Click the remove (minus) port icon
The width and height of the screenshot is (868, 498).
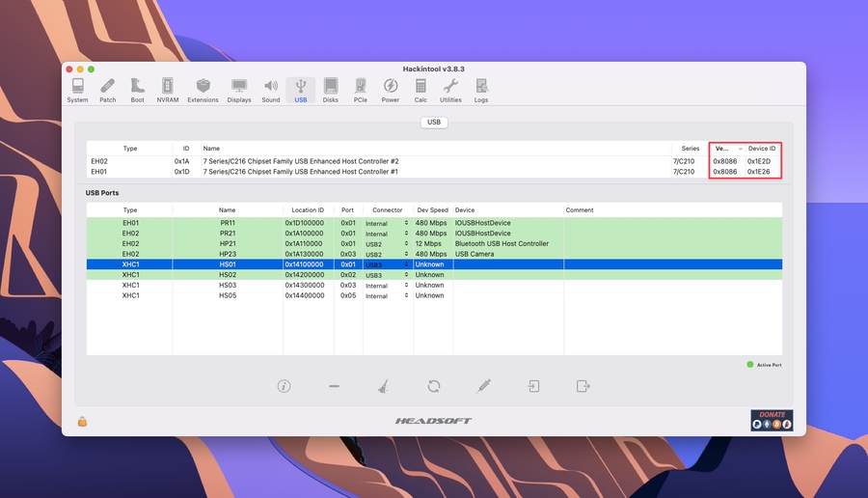click(334, 386)
